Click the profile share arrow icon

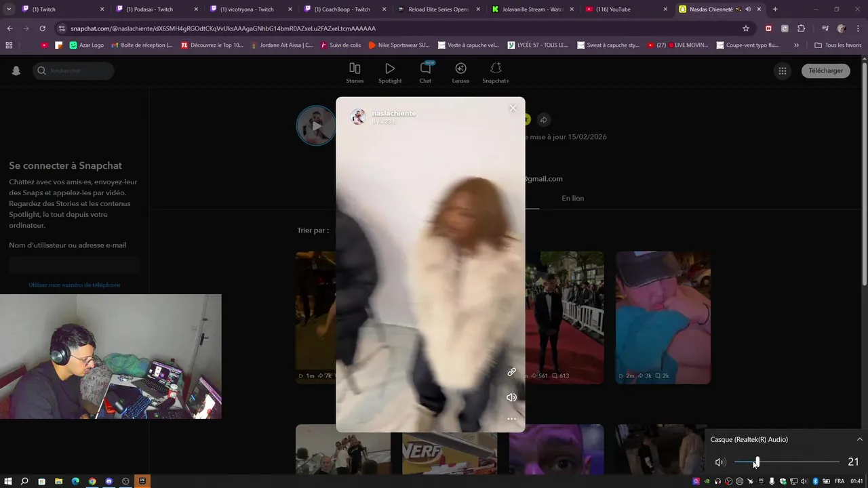543,120
